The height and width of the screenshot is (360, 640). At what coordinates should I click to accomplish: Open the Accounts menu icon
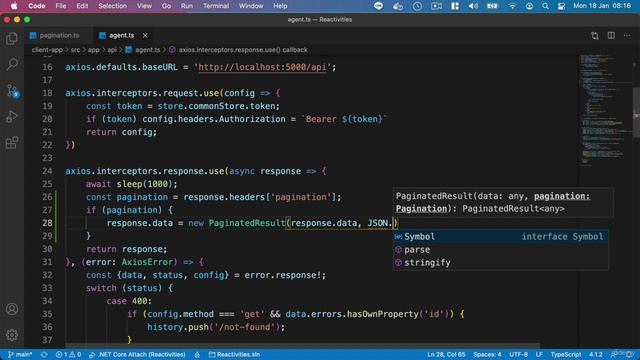point(12,309)
